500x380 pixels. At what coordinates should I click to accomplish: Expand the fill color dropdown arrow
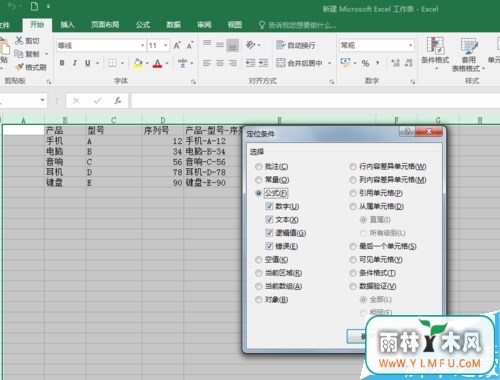pyautogui.click(x=147, y=63)
